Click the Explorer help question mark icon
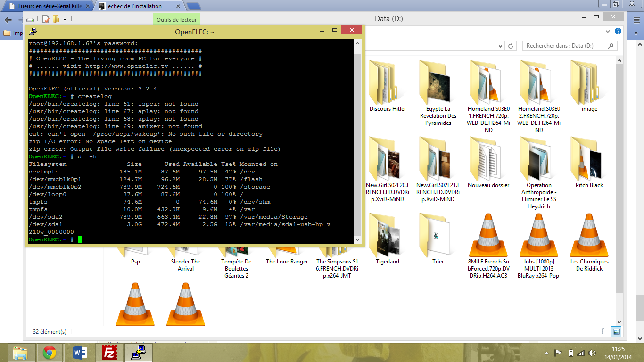644x362 pixels. point(618,32)
